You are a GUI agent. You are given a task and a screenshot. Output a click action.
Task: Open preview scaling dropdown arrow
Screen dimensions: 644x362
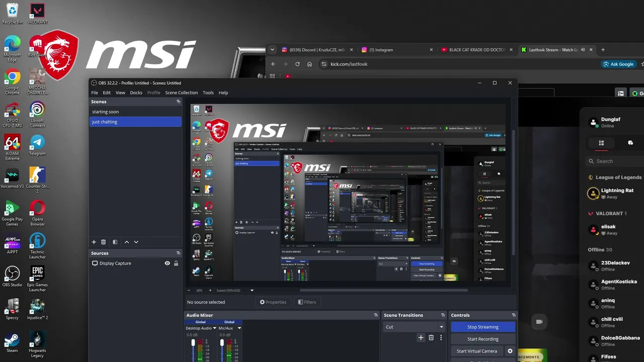[252, 290]
